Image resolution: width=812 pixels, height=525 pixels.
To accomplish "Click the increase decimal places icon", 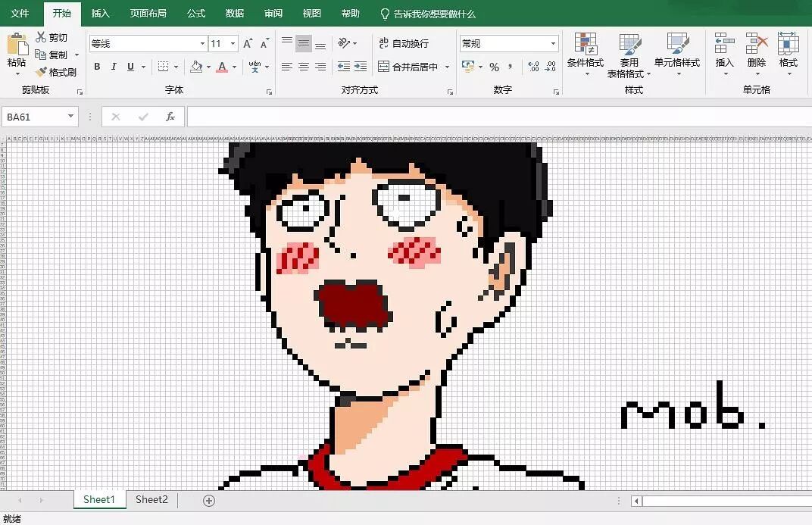I will click(533, 67).
